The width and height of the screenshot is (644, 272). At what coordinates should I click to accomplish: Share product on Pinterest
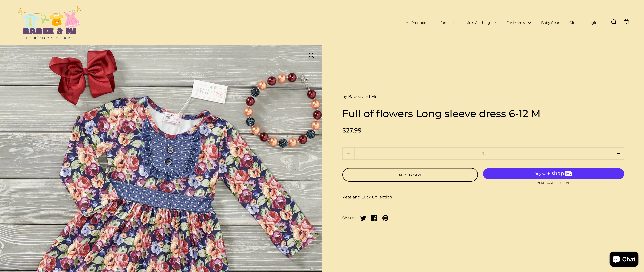[x=385, y=218]
